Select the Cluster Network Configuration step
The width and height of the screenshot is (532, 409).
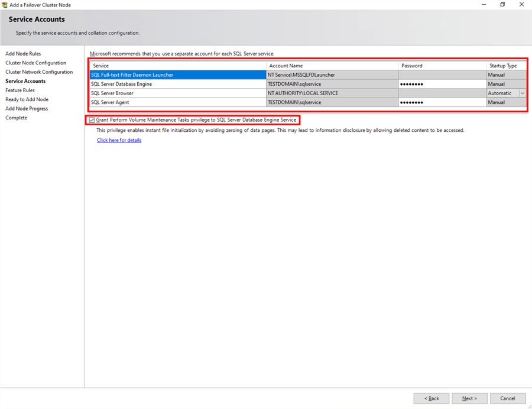[x=39, y=72]
